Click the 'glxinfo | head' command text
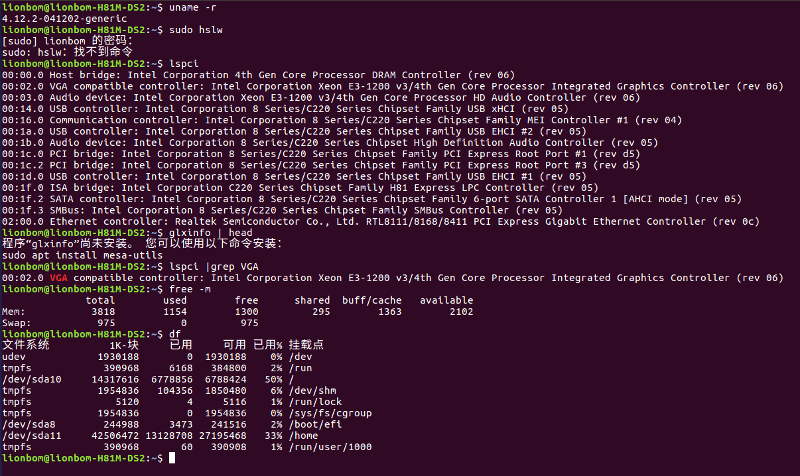Image resolution: width=800 pixels, height=476 pixels. tap(211, 233)
